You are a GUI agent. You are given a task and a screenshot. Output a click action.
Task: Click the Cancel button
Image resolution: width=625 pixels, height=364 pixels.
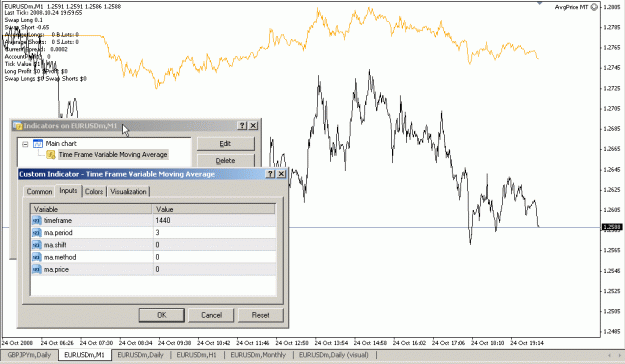pyautogui.click(x=211, y=315)
